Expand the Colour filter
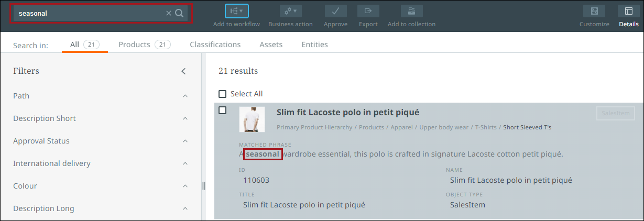The image size is (644, 221). tap(185, 186)
